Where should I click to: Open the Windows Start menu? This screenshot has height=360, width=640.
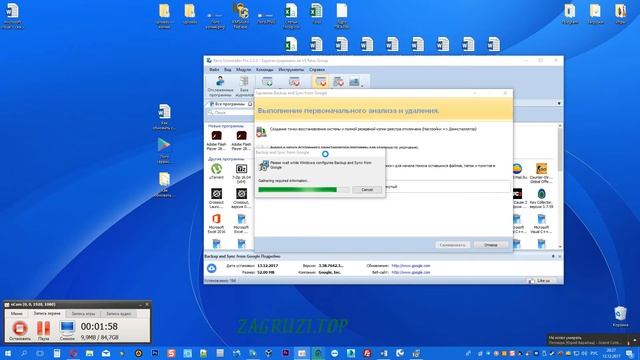(7, 353)
